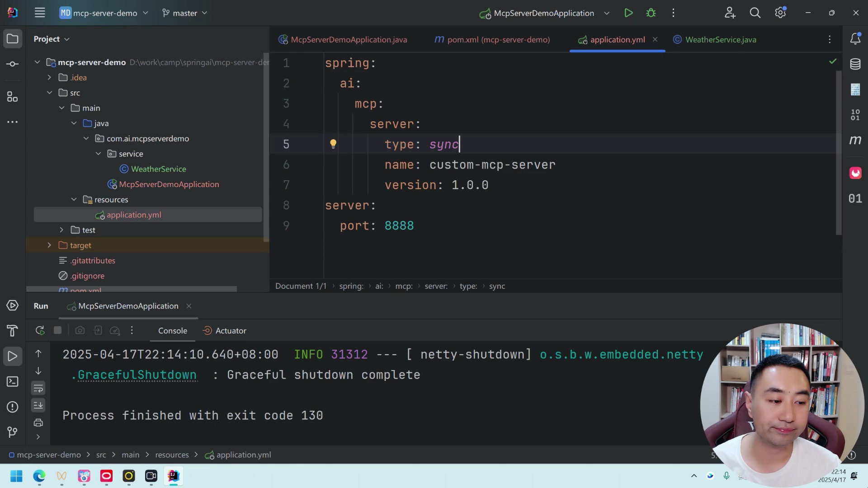Click the project tree horizontal scrollbar

(x=131, y=289)
